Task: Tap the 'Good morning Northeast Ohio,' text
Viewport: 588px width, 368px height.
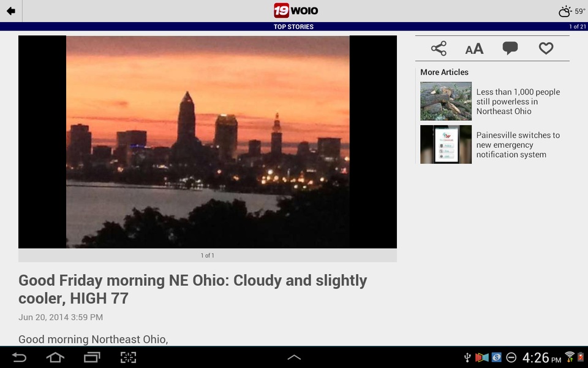Action: click(93, 339)
